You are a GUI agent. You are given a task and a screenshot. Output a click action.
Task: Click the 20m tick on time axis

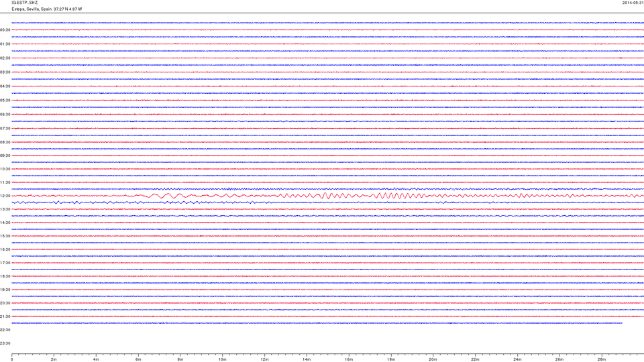(433, 359)
